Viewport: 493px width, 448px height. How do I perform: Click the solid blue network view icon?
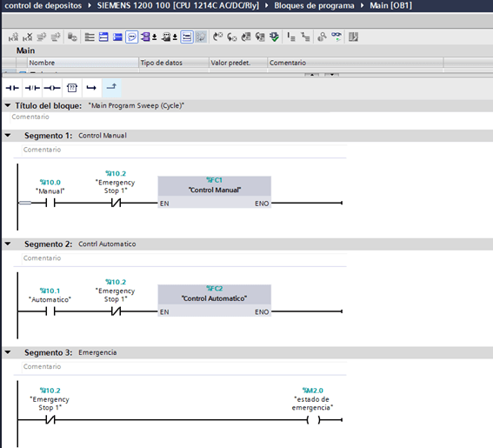coord(117,37)
